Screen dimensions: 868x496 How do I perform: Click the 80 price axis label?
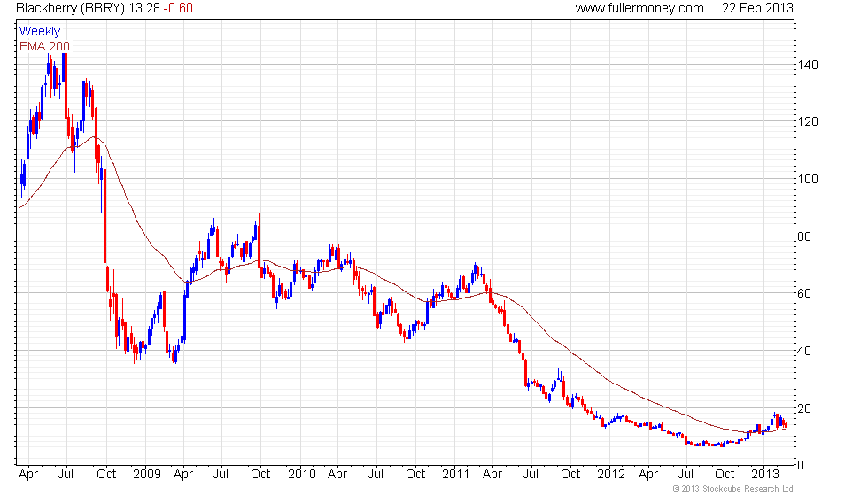pyautogui.click(x=804, y=237)
